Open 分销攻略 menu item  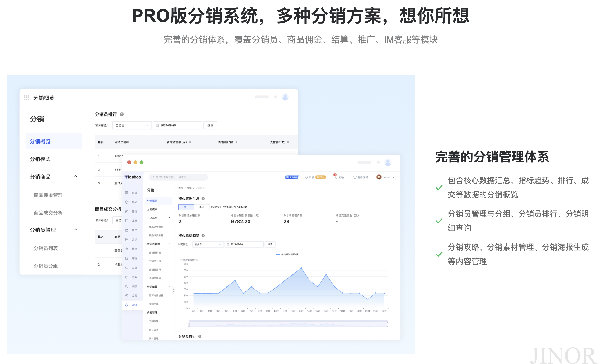click(x=154, y=321)
